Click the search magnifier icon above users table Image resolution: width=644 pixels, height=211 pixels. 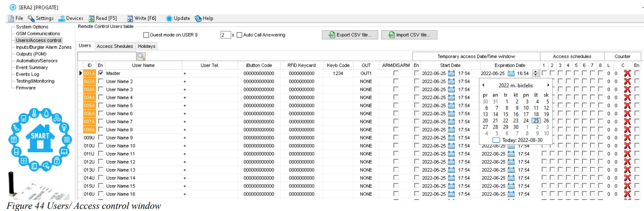(141, 56)
